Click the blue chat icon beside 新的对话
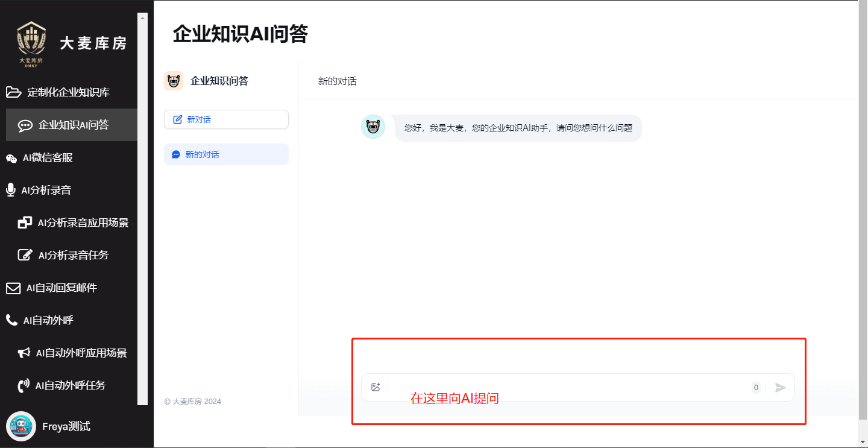This screenshot has width=868, height=448. coord(176,154)
